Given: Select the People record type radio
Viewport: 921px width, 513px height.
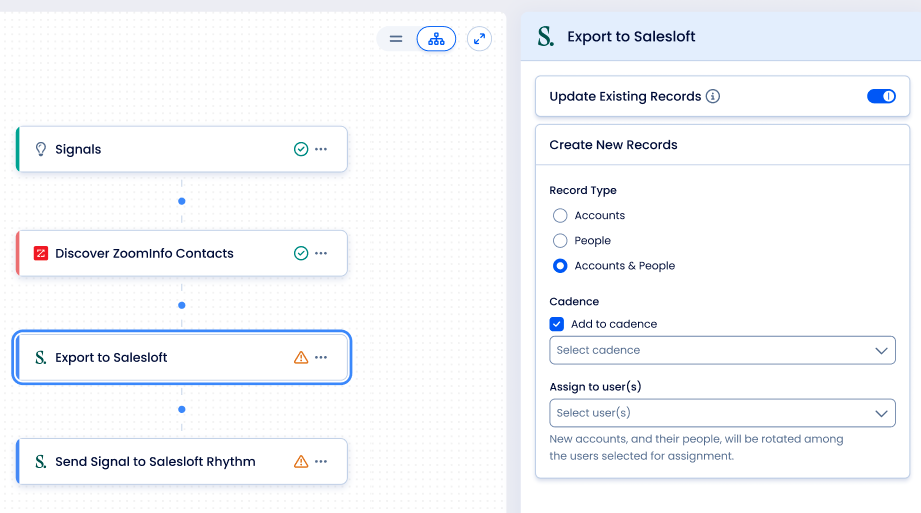Looking at the screenshot, I should pyautogui.click(x=560, y=240).
